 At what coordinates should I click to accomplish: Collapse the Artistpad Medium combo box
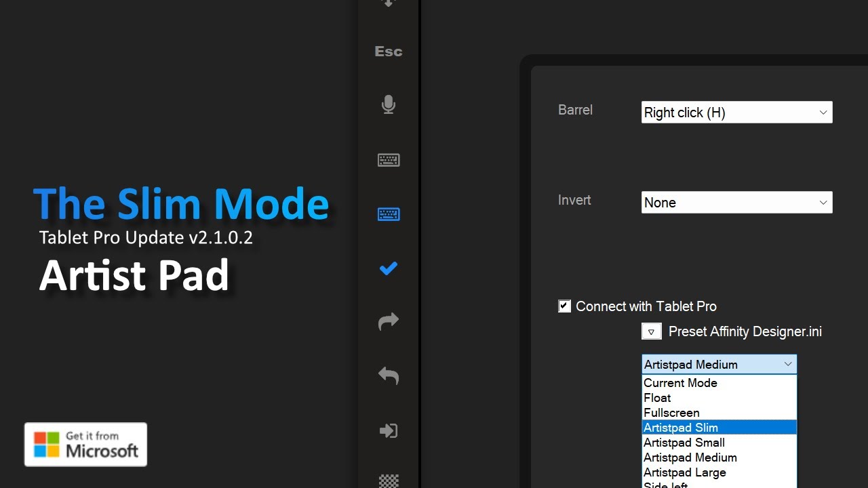[x=719, y=365]
